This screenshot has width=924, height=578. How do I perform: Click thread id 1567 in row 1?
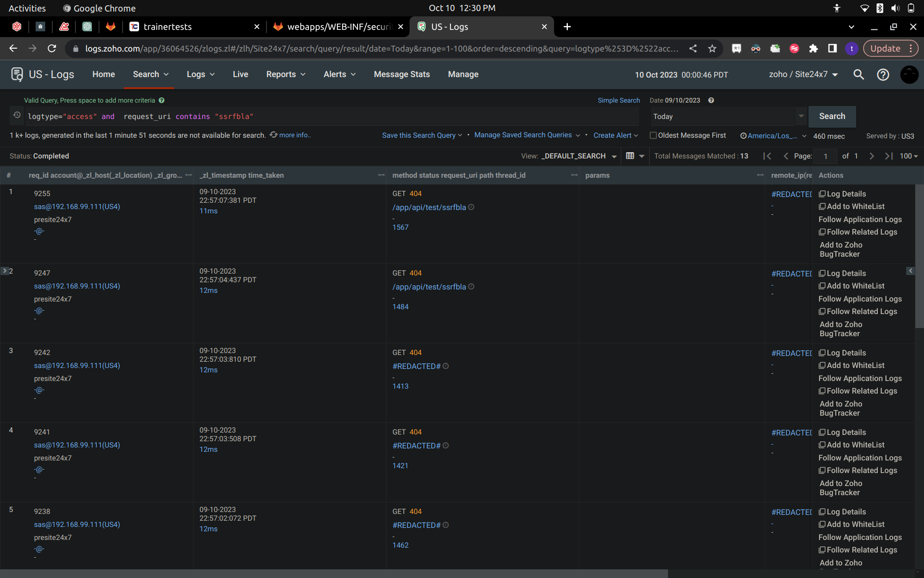(x=400, y=227)
